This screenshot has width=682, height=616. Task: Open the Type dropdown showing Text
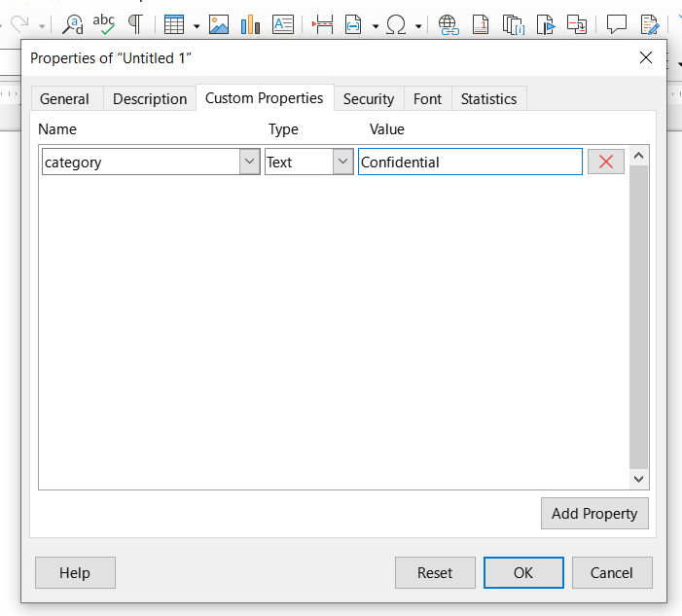click(342, 163)
